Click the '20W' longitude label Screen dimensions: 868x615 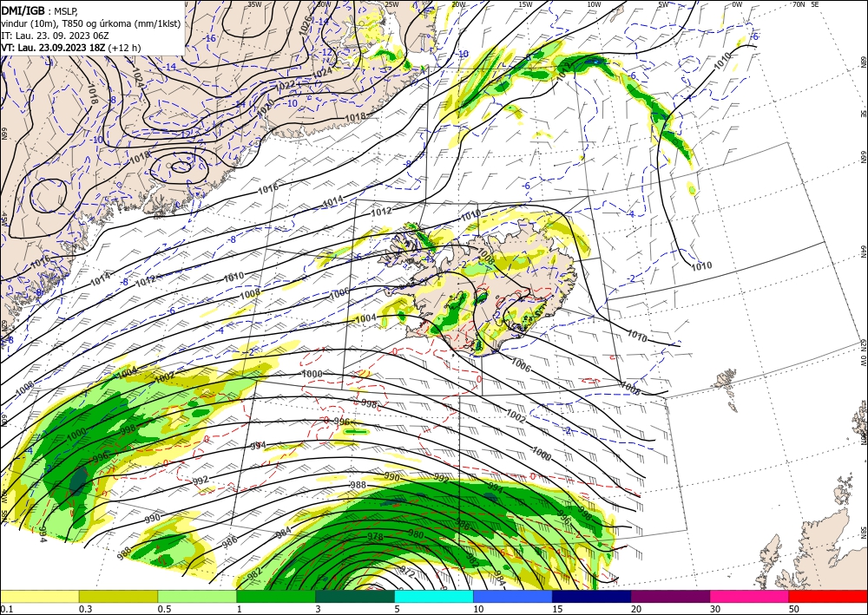tap(457, 3)
